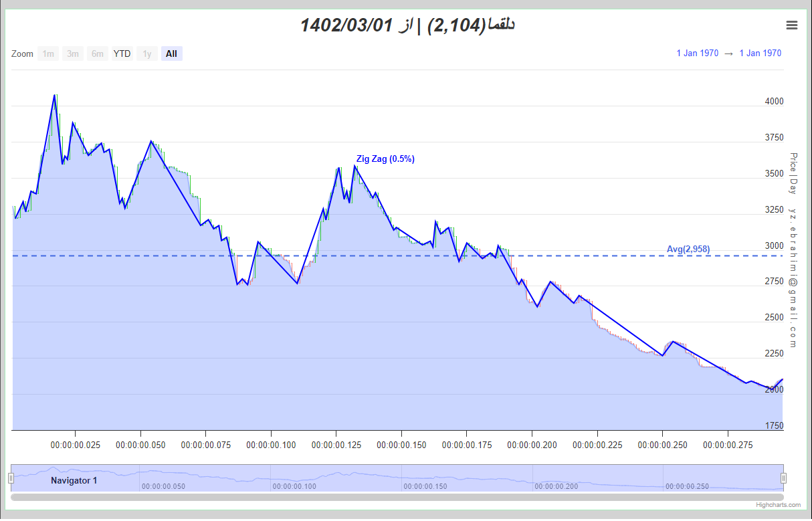Grab the left navigator handle

tap(11, 478)
